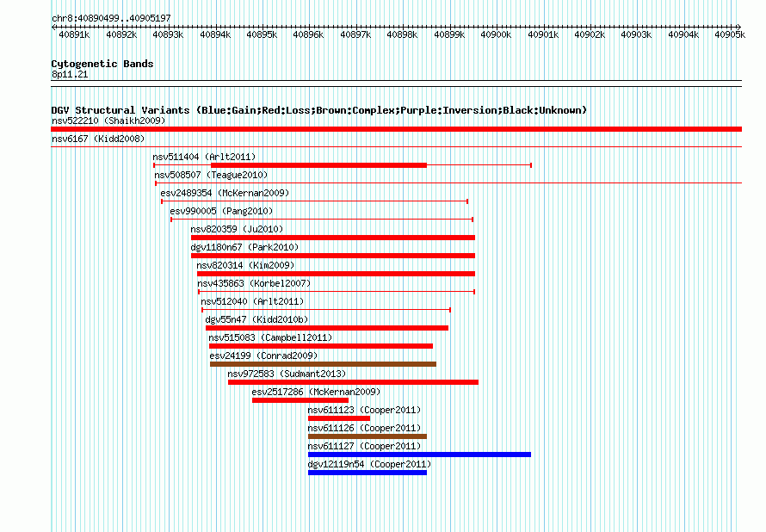Image resolution: width=766 pixels, height=532 pixels.
Task: Open nsv611126 (Cooper2011) variant label
Action: (x=364, y=428)
